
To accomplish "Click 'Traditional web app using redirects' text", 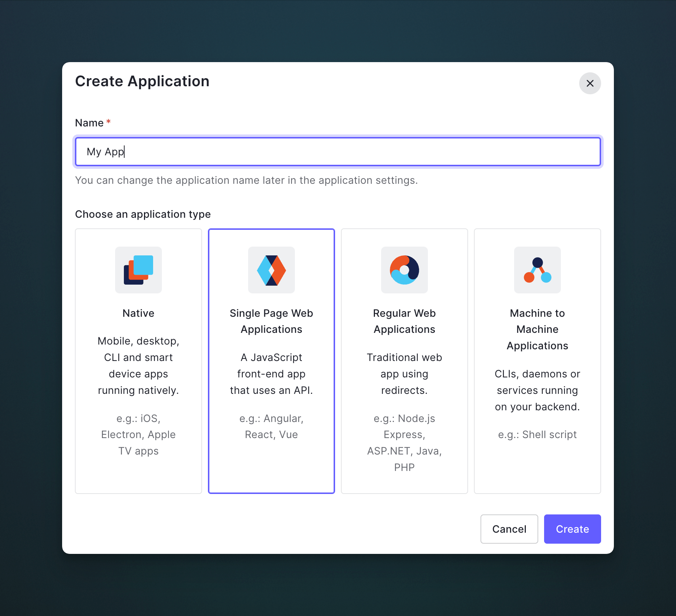I will coord(405,374).
